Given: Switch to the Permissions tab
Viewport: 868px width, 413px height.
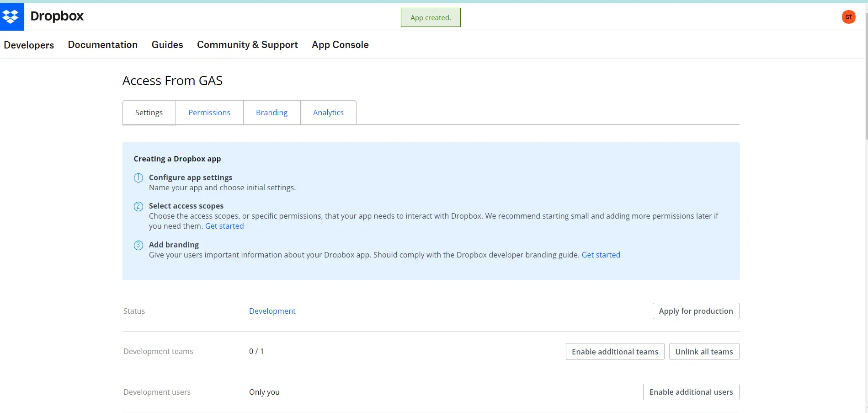Looking at the screenshot, I should point(209,113).
